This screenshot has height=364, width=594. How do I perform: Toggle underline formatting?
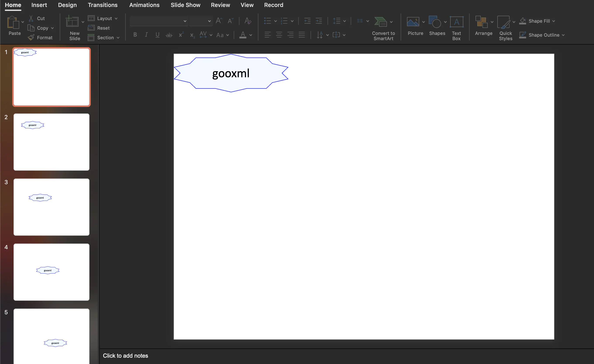(157, 35)
